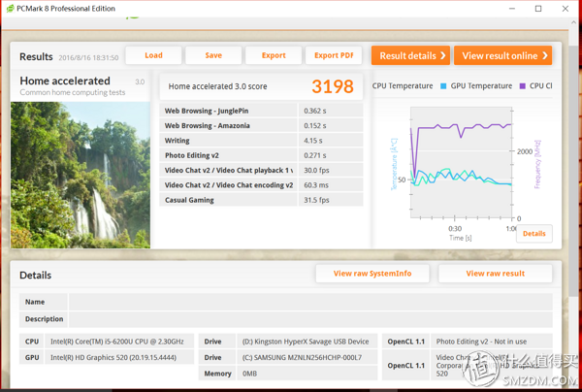582x392 pixels.
Task: Export the result as PDF
Action: (x=334, y=55)
